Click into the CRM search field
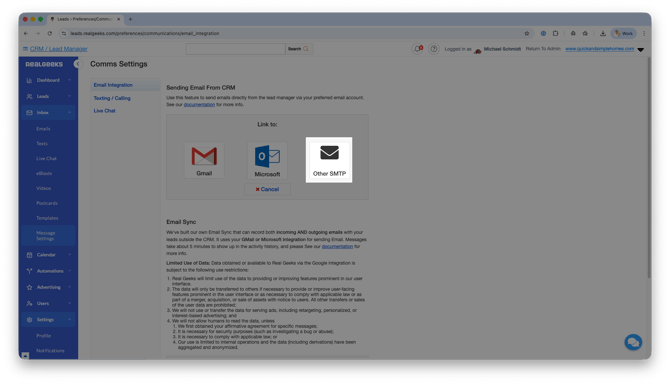The image size is (670, 384). (235, 49)
